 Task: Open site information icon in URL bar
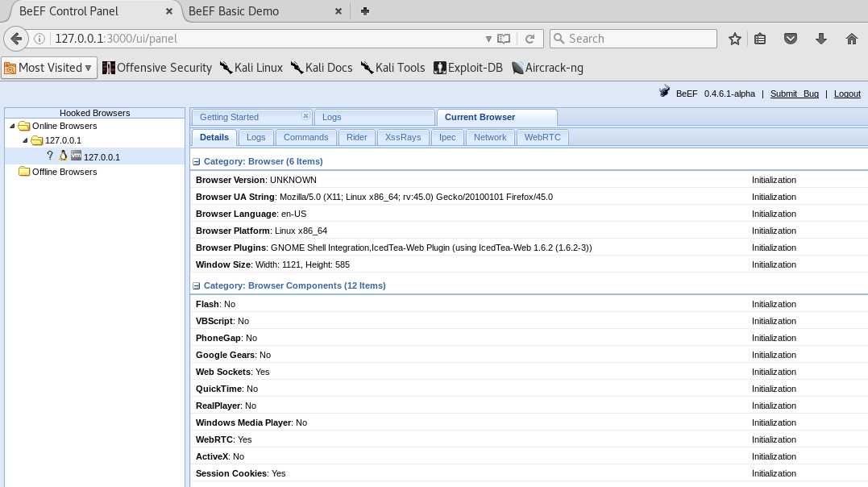tap(39, 39)
